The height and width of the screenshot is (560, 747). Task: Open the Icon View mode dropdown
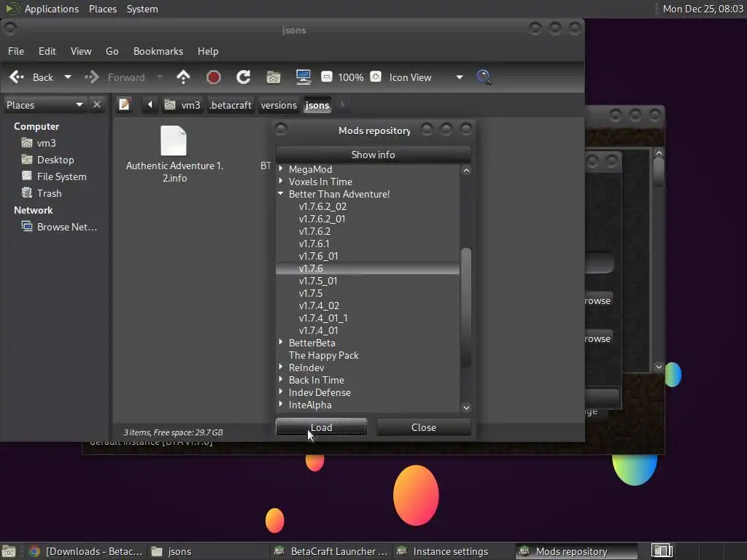[426, 77]
